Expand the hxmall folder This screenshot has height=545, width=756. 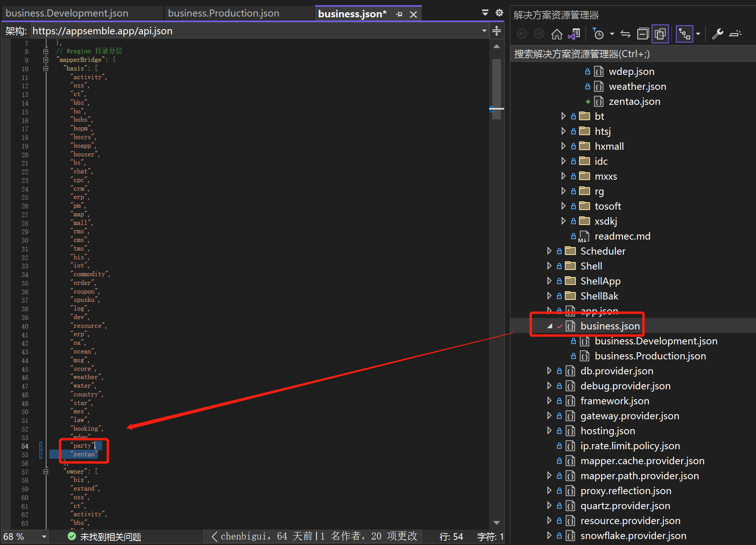564,146
